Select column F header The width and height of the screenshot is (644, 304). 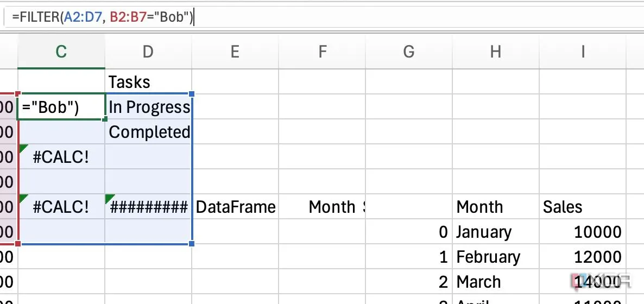coord(322,52)
